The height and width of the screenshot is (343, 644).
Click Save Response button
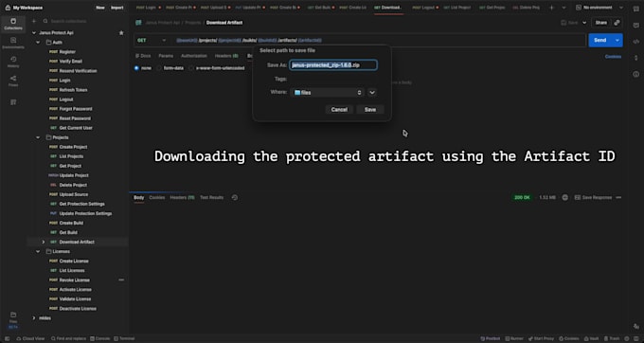pyautogui.click(x=593, y=198)
